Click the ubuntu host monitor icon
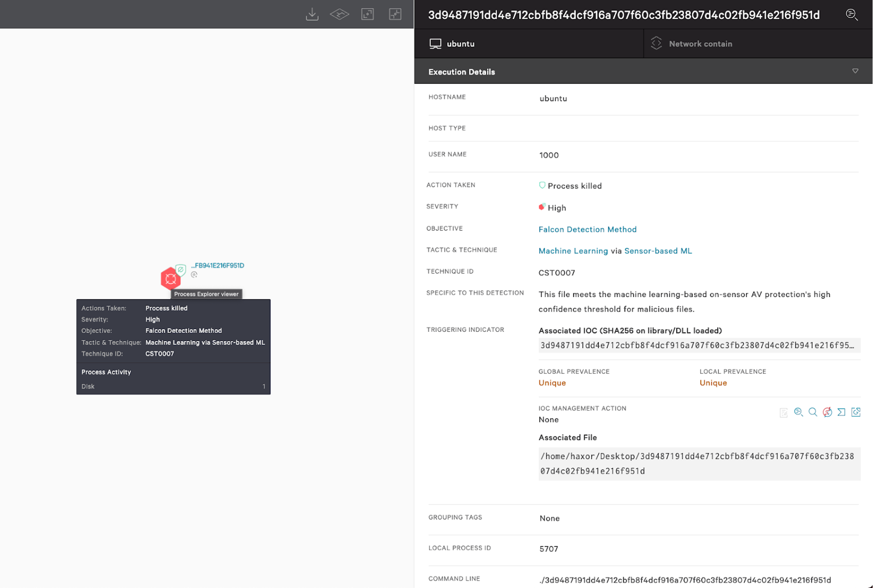Viewport: 873px width, 588px height. (x=435, y=44)
